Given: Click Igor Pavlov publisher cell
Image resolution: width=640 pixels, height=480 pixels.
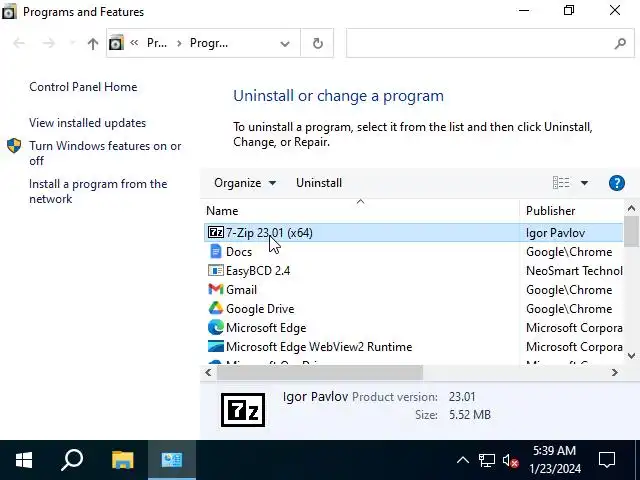Looking at the screenshot, I should (x=556, y=233).
